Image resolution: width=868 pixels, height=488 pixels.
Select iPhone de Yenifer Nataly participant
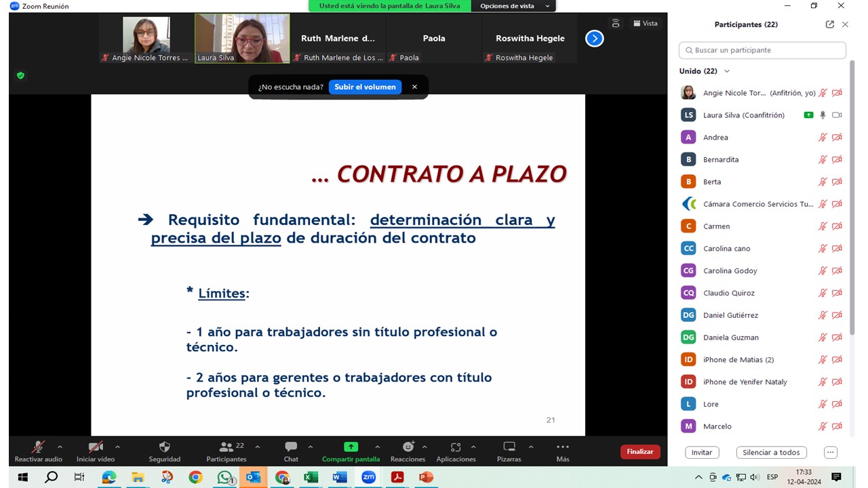763,382
